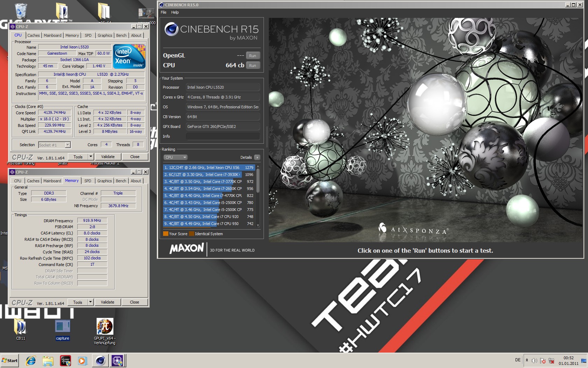Open the Recycle Bin desktop icon

[21, 11]
